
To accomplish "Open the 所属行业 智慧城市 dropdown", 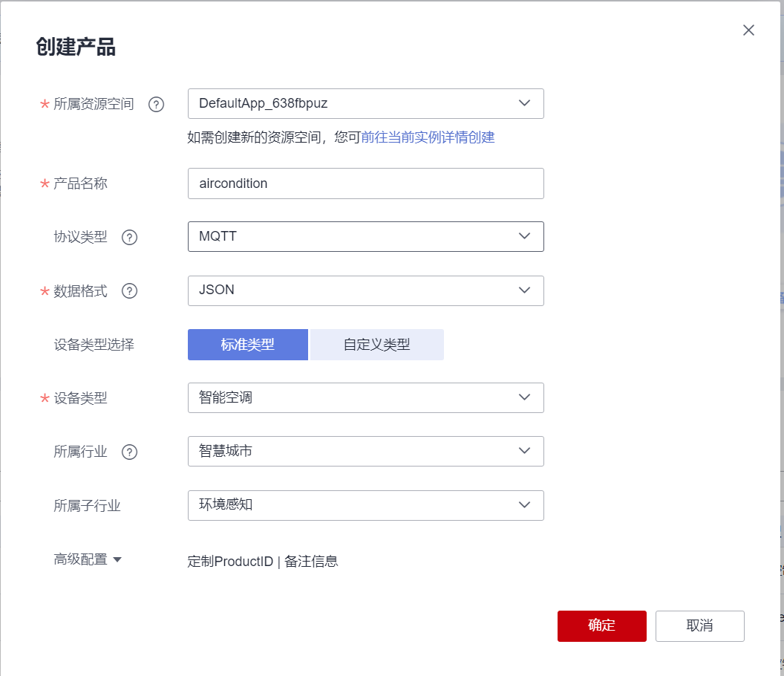I will click(365, 451).
